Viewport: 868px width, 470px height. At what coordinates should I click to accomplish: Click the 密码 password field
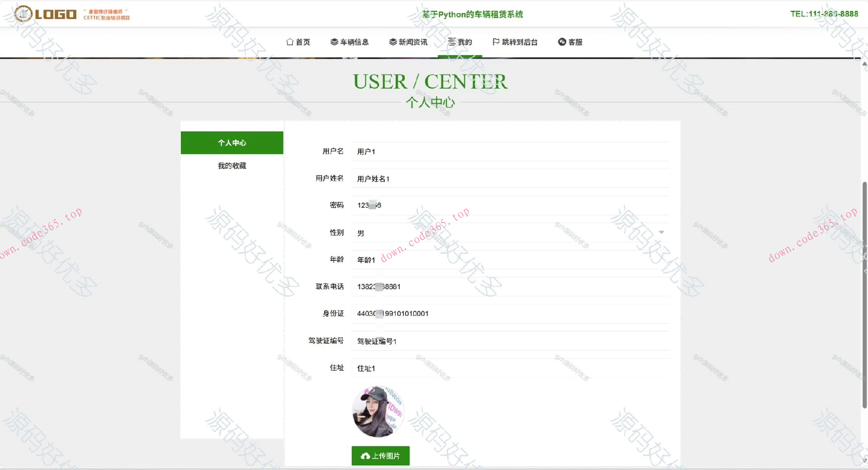510,205
